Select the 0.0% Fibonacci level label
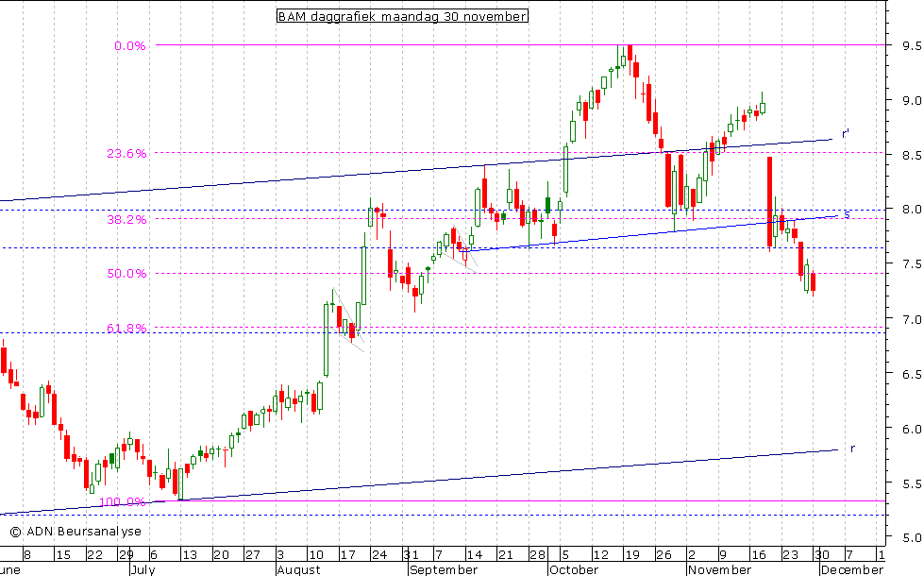924x576 pixels. 130,46
